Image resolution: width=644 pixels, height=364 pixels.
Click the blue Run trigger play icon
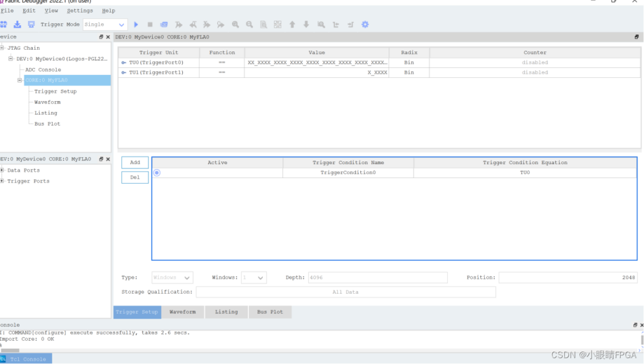[136, 25]
